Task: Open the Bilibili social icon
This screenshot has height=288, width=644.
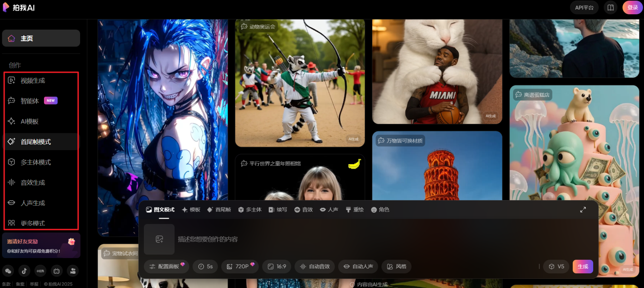Action: point(57,271)
